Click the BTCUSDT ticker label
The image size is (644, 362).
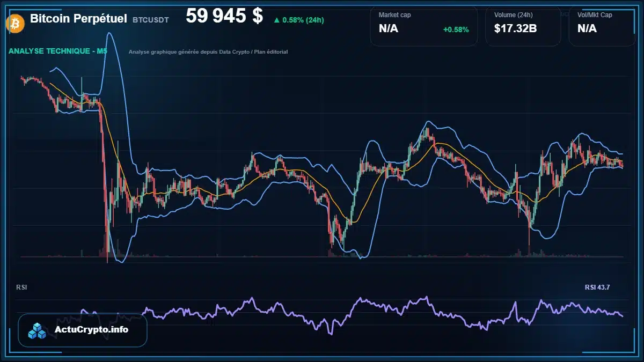pos(150,20)
